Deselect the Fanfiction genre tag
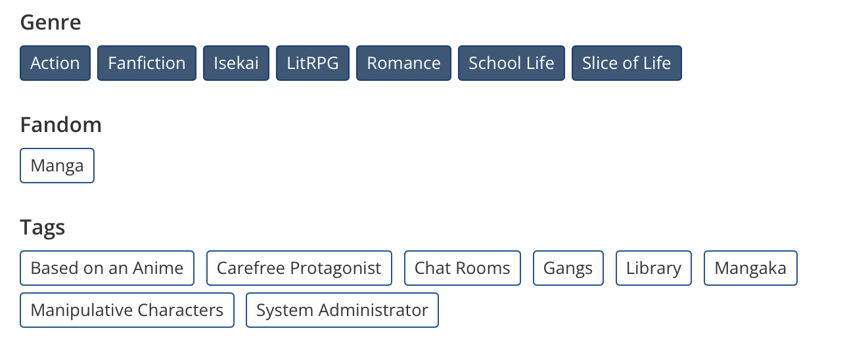 147,63
